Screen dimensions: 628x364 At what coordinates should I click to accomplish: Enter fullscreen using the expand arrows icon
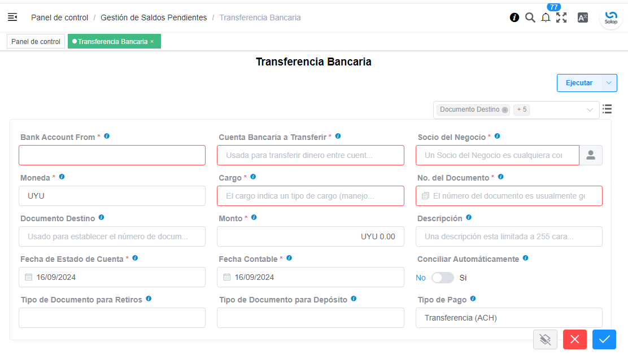coord(561,17)
